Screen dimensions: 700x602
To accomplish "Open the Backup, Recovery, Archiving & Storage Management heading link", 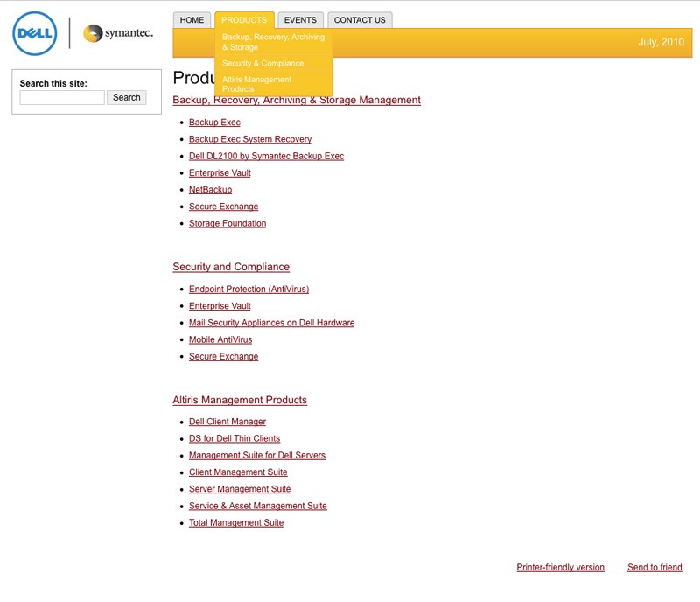I will click(x=297, y=100).
